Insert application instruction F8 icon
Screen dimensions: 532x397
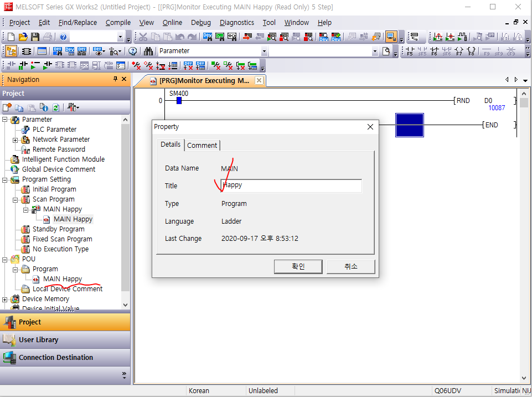[471, 51]
